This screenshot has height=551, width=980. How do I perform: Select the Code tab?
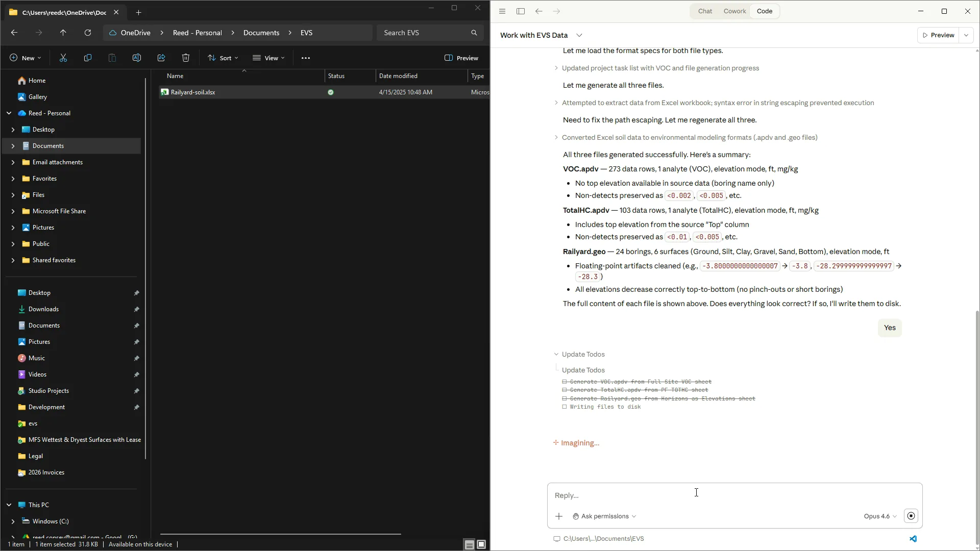click(x=765, y=11)
